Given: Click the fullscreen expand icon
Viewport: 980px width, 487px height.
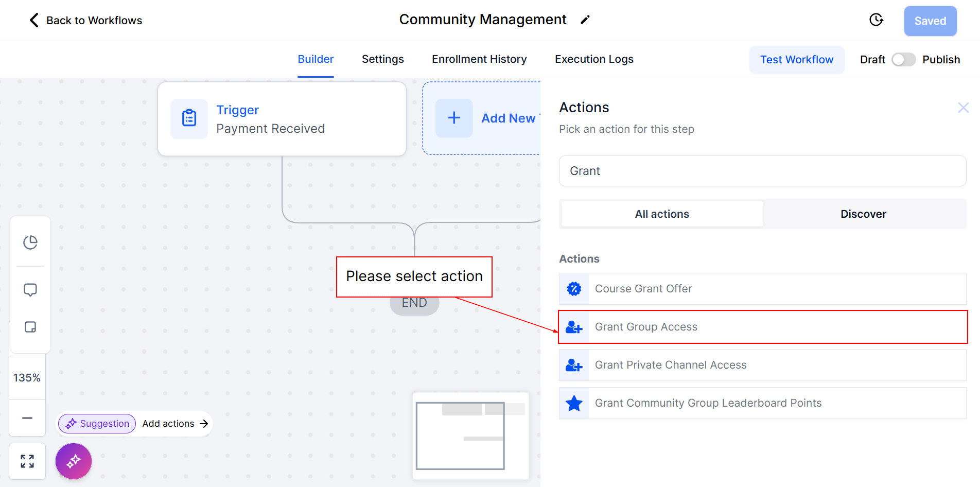Looking at the screenshot, I should tap(27, 461).
